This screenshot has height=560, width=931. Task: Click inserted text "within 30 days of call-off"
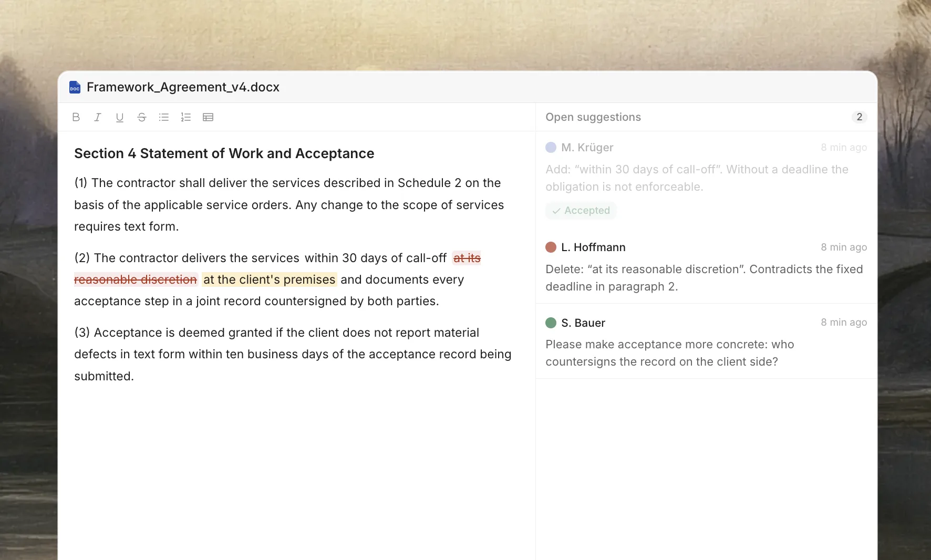tap(376, 258)
